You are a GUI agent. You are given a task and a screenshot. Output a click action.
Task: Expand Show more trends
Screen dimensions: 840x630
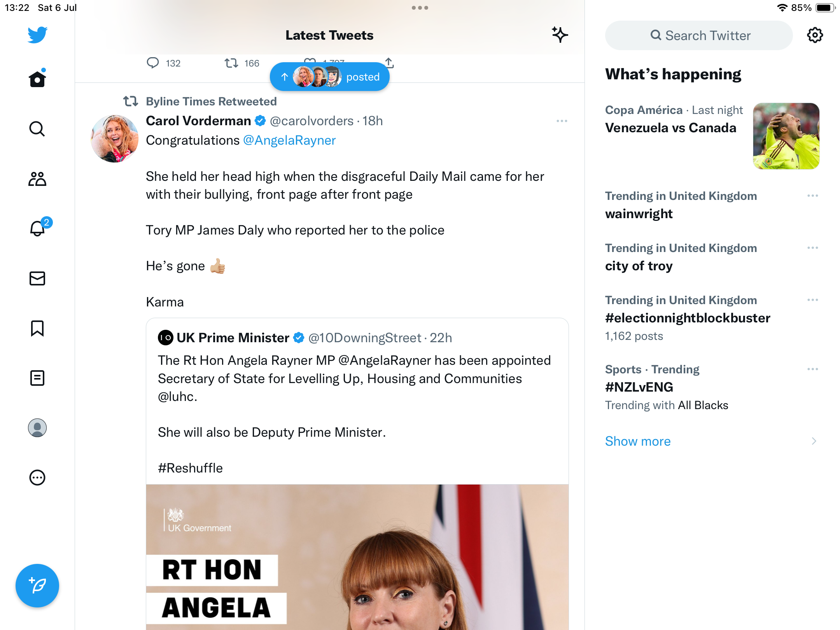pos(638,441)
